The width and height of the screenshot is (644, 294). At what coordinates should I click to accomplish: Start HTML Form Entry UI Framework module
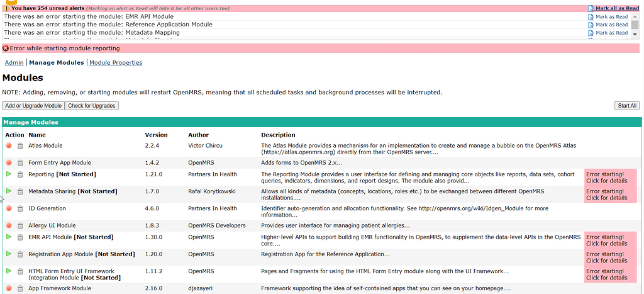[x=9, y=271]
